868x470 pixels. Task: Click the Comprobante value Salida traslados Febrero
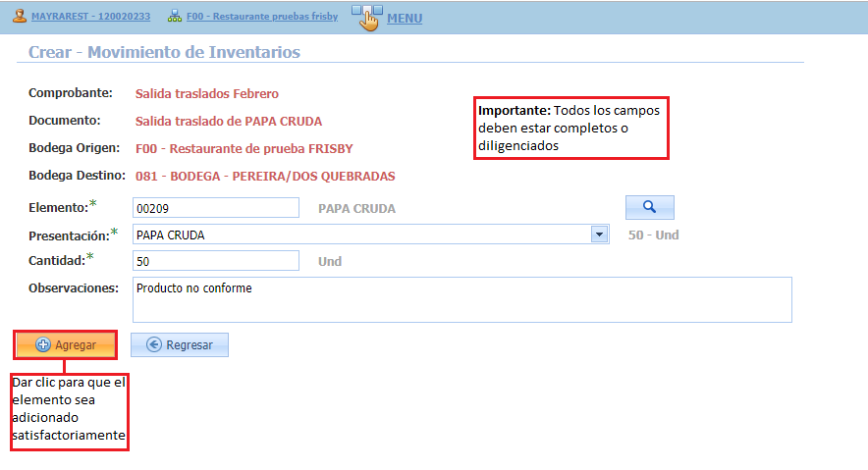tap(207, 94)
